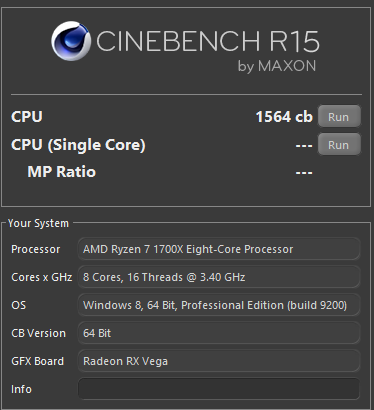The height and width of the screenshot is (410, 374).
Task: Select the 1564 cb CPU score
Action: 284,117
